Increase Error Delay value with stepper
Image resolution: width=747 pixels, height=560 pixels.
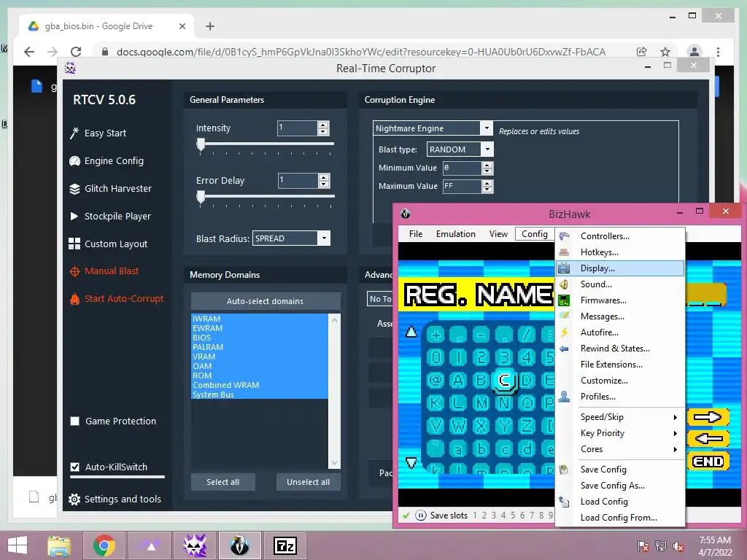(324, 177)
